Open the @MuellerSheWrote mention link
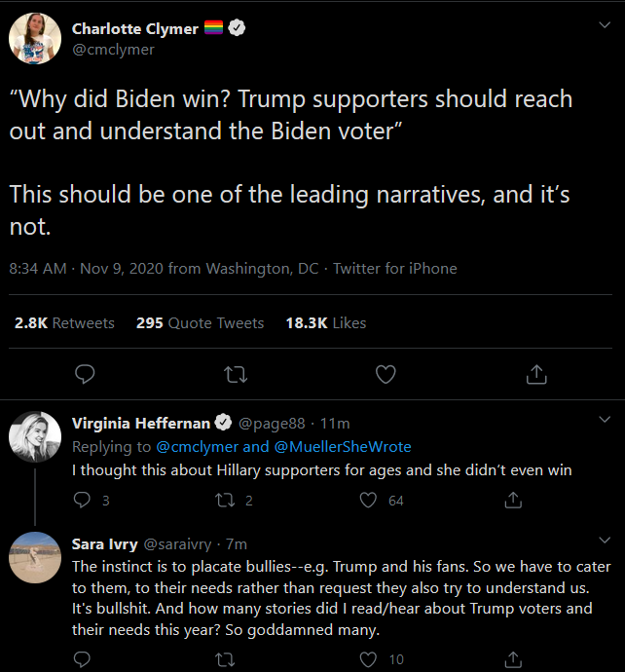Image resolution: width=625 pixels, height=672 pixels. pyautogui.click(x=343, y=447)
